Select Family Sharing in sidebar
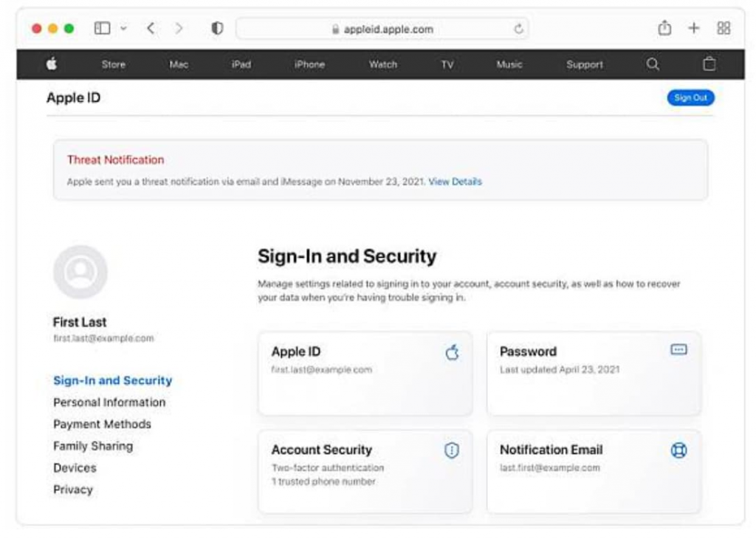 point(93,446)
